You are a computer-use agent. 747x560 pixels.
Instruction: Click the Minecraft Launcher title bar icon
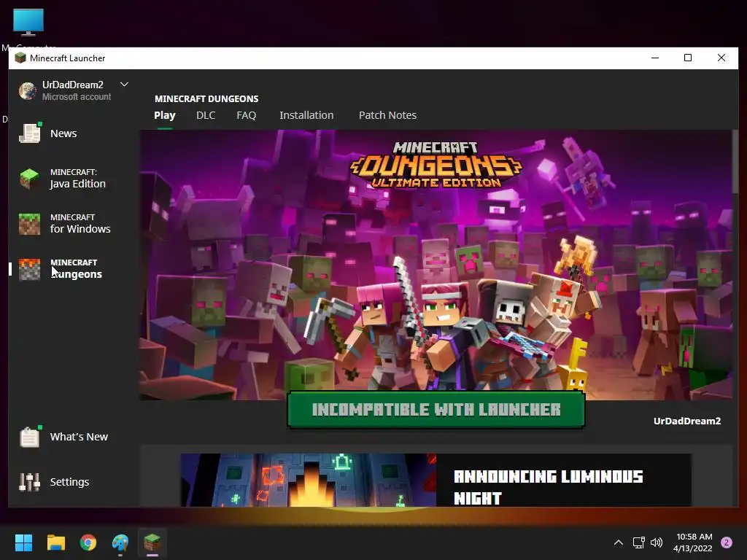point(20,58)
